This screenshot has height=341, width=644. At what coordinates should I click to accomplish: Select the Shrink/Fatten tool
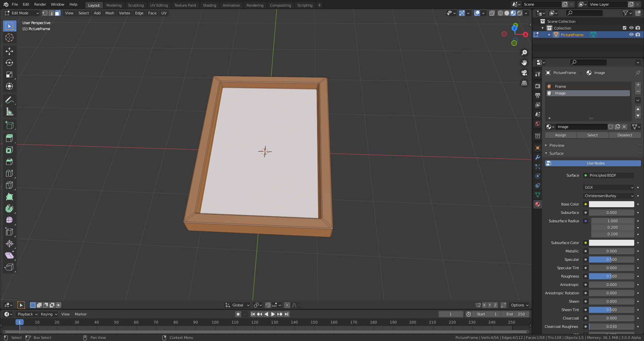pos(9,244)
